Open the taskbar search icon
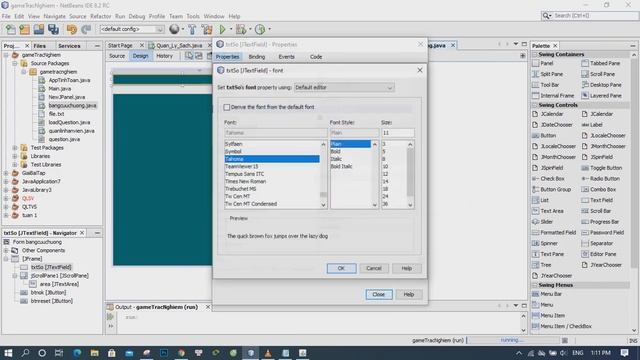This screenshot has width=640, height=360. tap(25, 353)
